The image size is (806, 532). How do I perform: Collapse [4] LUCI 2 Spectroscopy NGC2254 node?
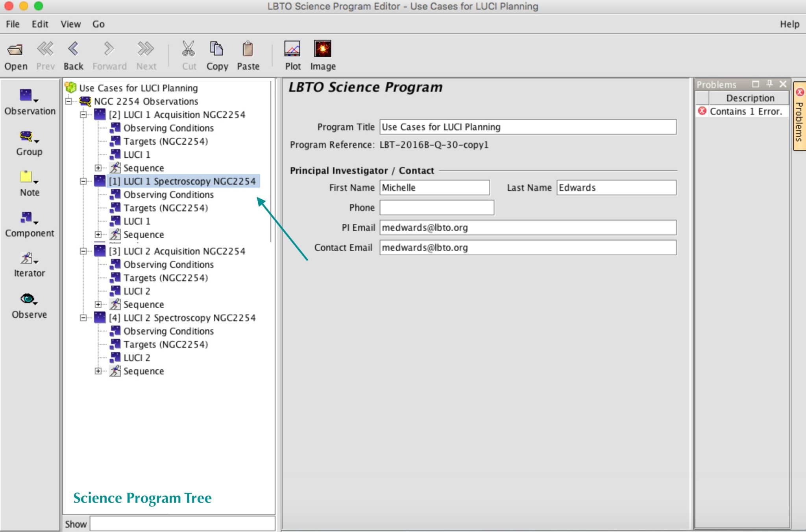click(x=83, y=318)
